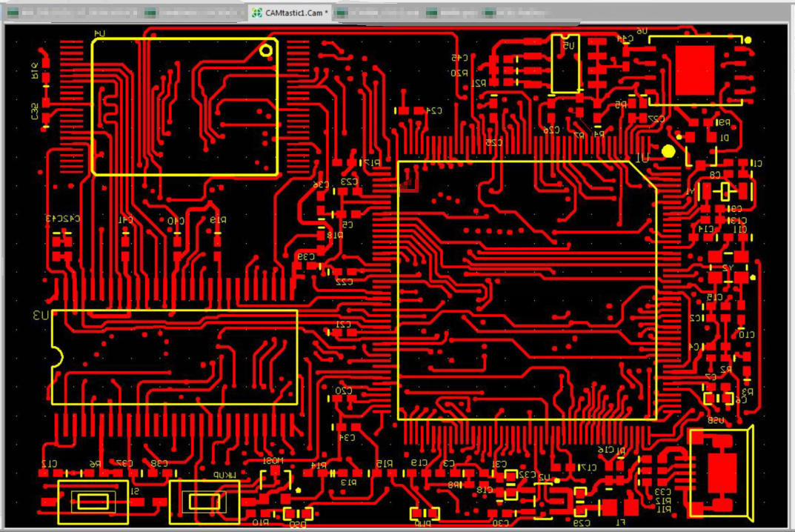The height and width of the screenshot is (532, 795).
Task: Select the Y1 crystal footprint
Action: [x=725, y=192]
